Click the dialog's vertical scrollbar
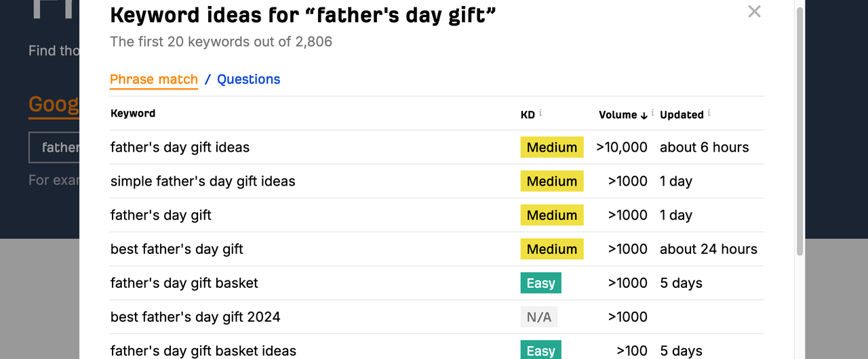The height and width of the screenshot is (359, 868). click(800, 135)
